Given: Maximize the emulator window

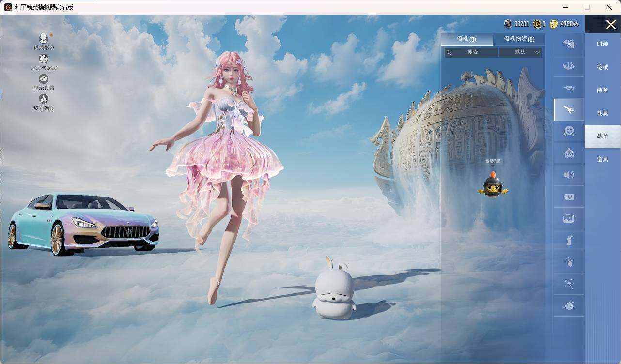Looking at the screenshot, I should point(587,7).
